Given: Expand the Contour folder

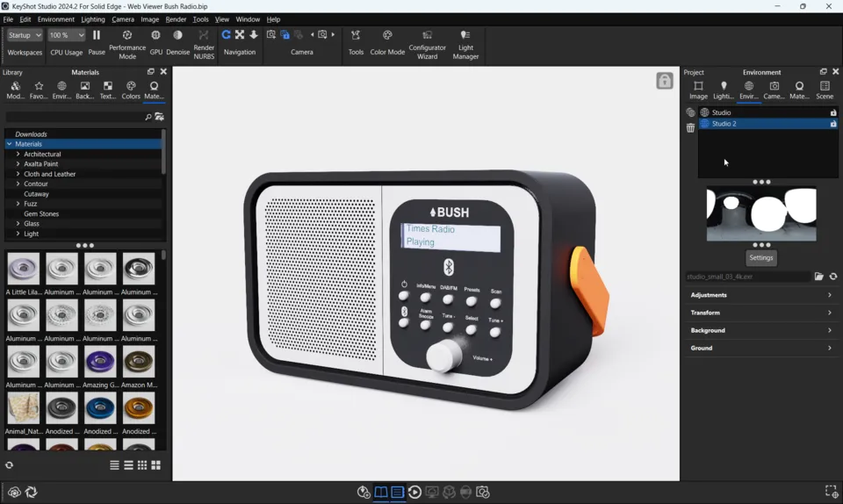Looking at the screenshot, I should click(x=18, y=184).
